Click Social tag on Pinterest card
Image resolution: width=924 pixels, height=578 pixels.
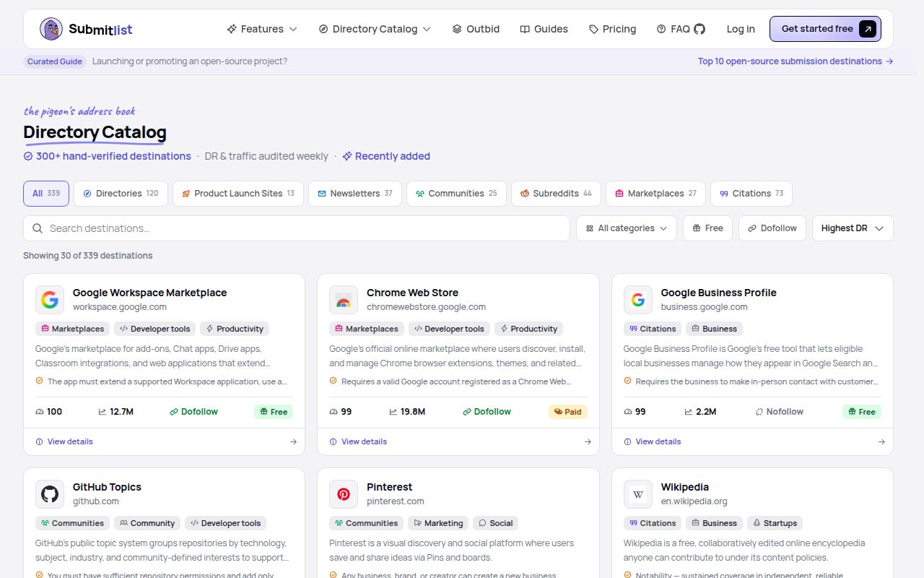(x=496, y=523)
